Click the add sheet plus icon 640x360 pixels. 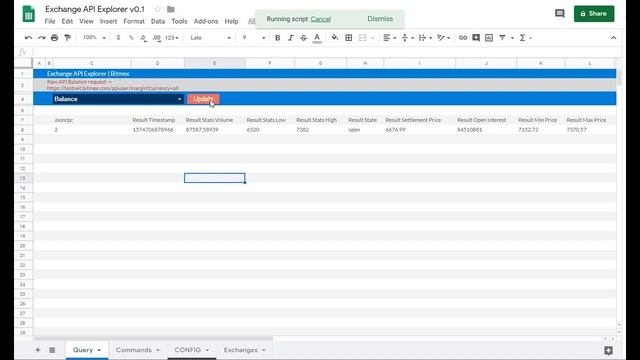pyautogui.click(x=38, y=350)
